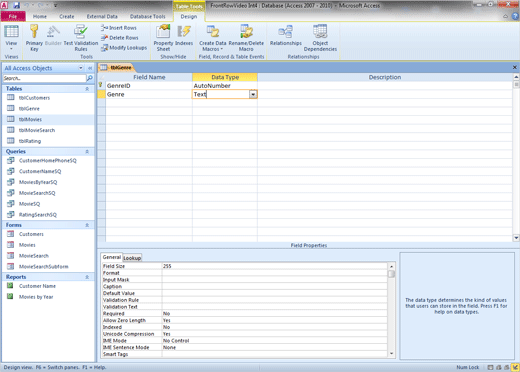The width and height of the screenshot is (520, 372).
Task: Collapse navigation pane shutter button
Action: (x=90, y=68)
